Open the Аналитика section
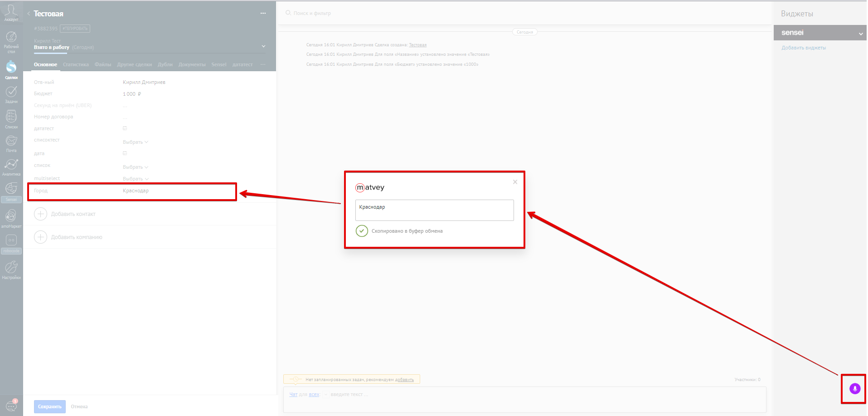 [11, 167]
